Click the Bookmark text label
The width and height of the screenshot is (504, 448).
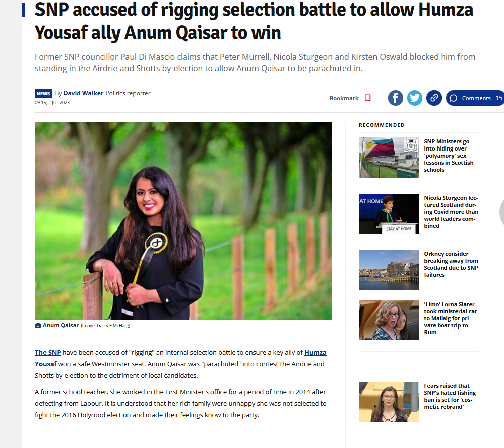[x=344, y=98]
